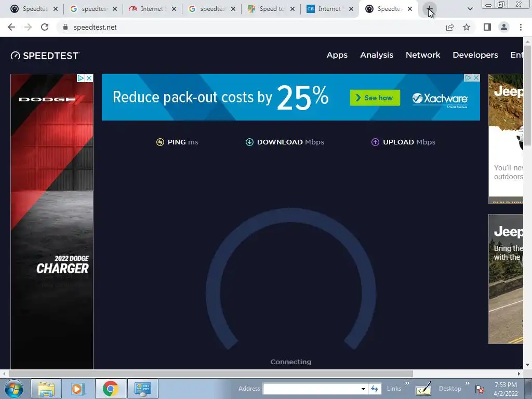
Task: View site security lock info
Action: (x=65, y=27)
